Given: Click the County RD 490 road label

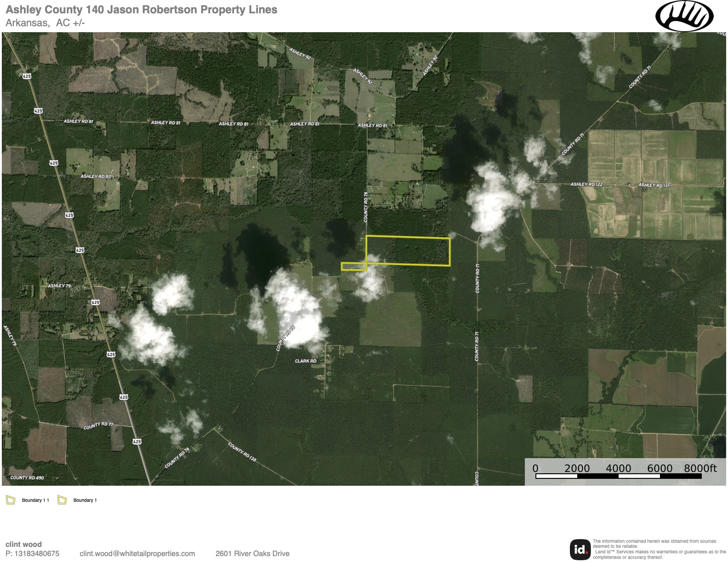Looking at the screenshot, I should [27, 477].
